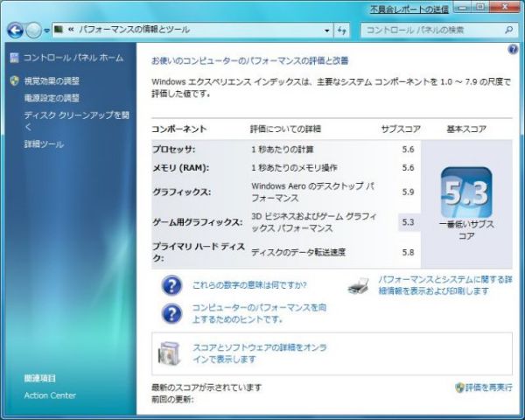Click inside the コントロール パネルの検索 field
Viewport: 525px width, 420px height.
point(429,30)
